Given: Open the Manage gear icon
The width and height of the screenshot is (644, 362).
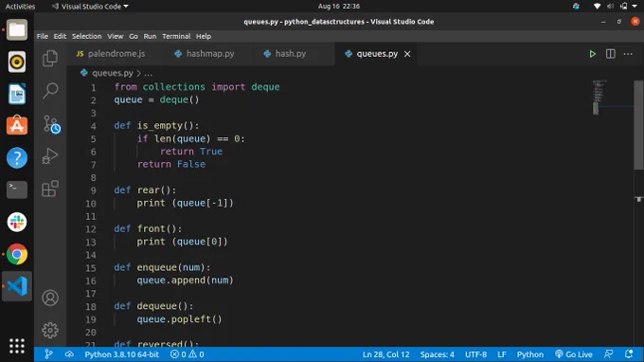Looking at the screenshot, I should click(50, 330).
